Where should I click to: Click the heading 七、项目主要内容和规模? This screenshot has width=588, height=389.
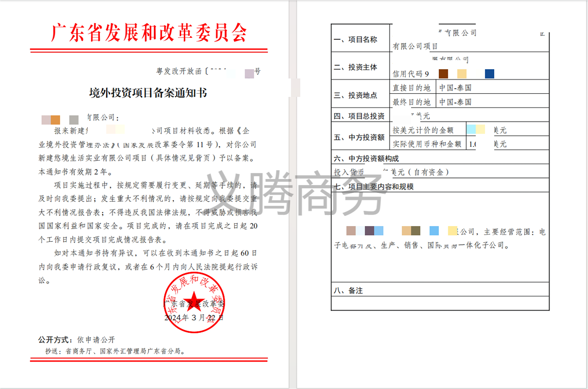click(373, 187)
